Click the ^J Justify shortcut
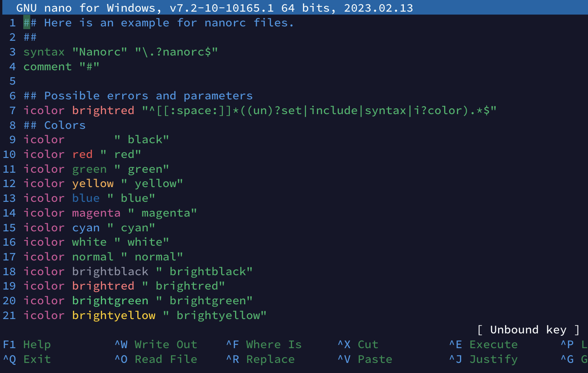Screen dimensions: 588x373 click(483, 359)
